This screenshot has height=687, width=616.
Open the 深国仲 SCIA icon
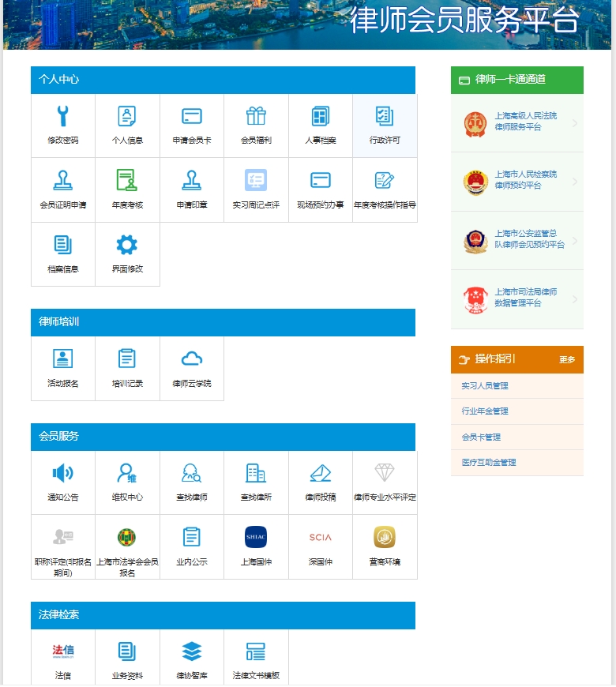tap(321, 537)
